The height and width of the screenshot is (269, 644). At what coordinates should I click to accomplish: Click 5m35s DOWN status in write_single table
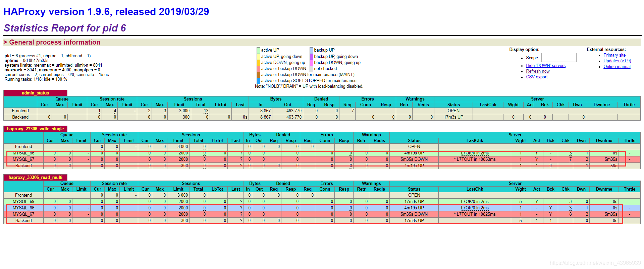pos(414,159)
